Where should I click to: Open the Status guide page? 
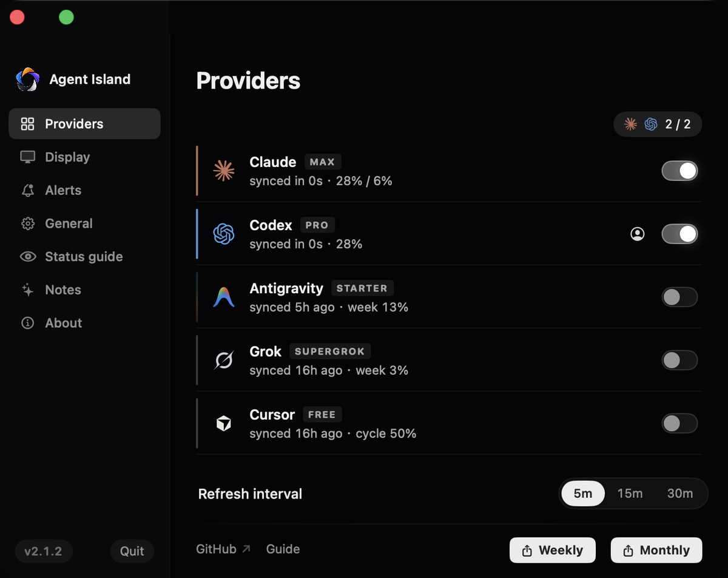(x=84, y=257)
